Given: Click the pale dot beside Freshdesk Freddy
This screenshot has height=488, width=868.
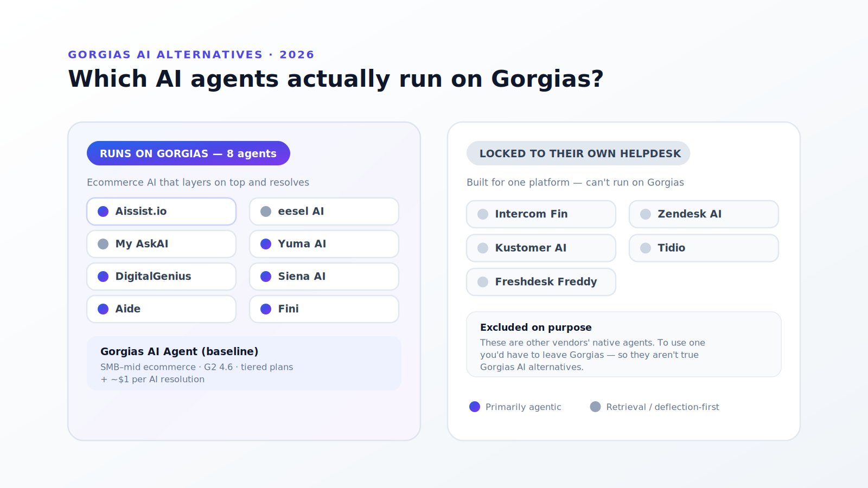Looking at the screenshot, I should [483, 282].
